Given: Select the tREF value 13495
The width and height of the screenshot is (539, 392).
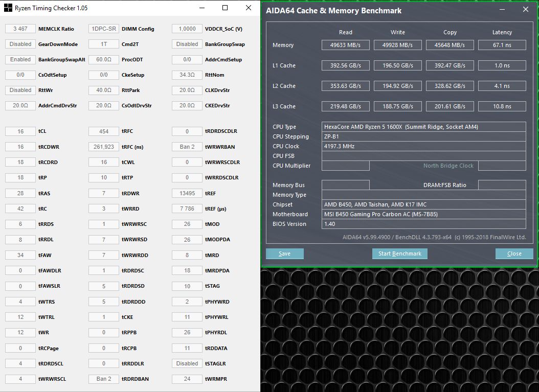Looking at the screenshot, I should coord(187,193).
